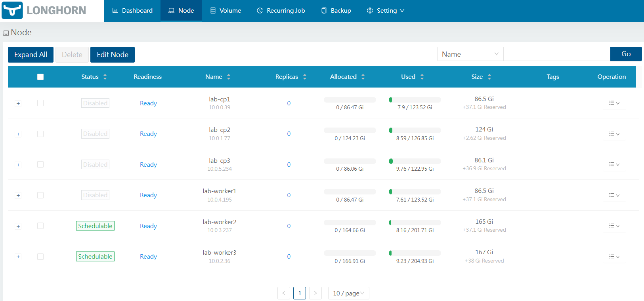The width and height of the screenshot is (644, 301).
Task: Toggle the select-all checkbox in header
Action: click(40, 77)
